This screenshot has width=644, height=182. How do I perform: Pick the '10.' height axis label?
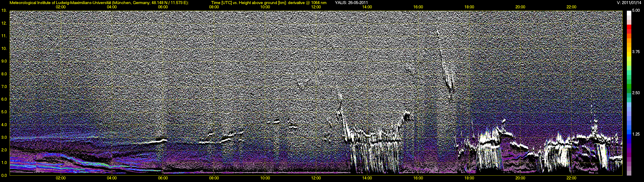click(x=4, y=48)
